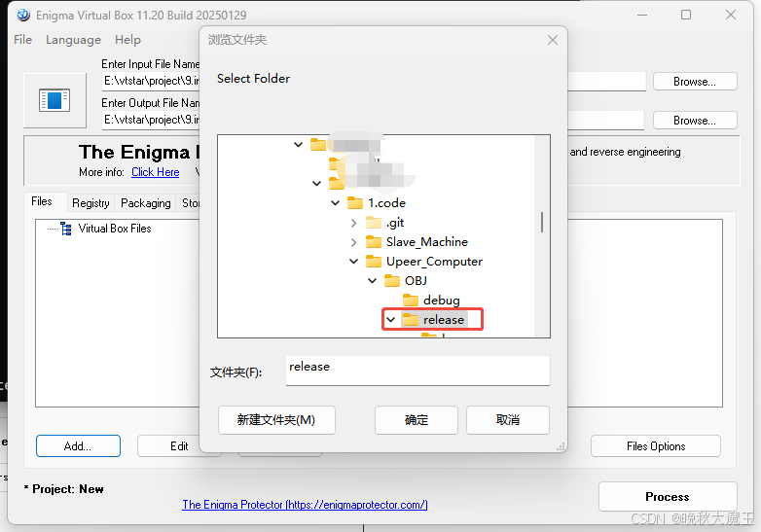Viewport: 761px width, 532px height.
Task: Switch to the Files tab
Action: point(42,201)
